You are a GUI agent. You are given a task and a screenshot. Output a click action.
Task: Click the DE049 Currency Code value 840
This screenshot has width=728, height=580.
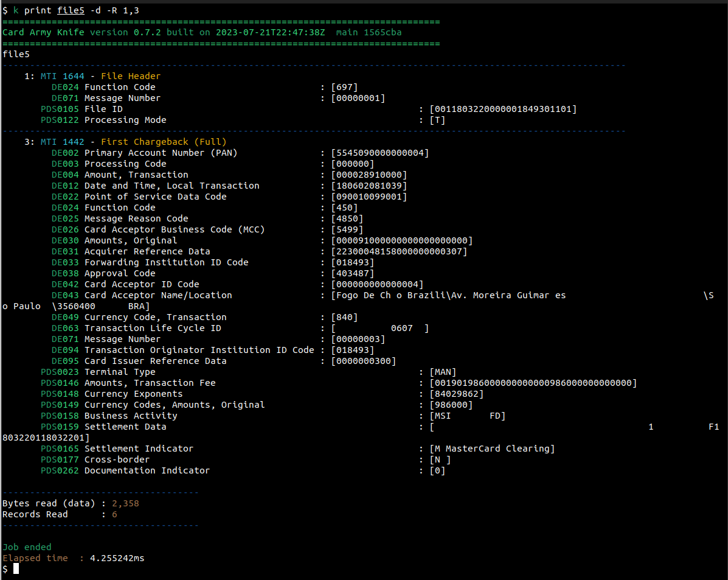point(344,317)
